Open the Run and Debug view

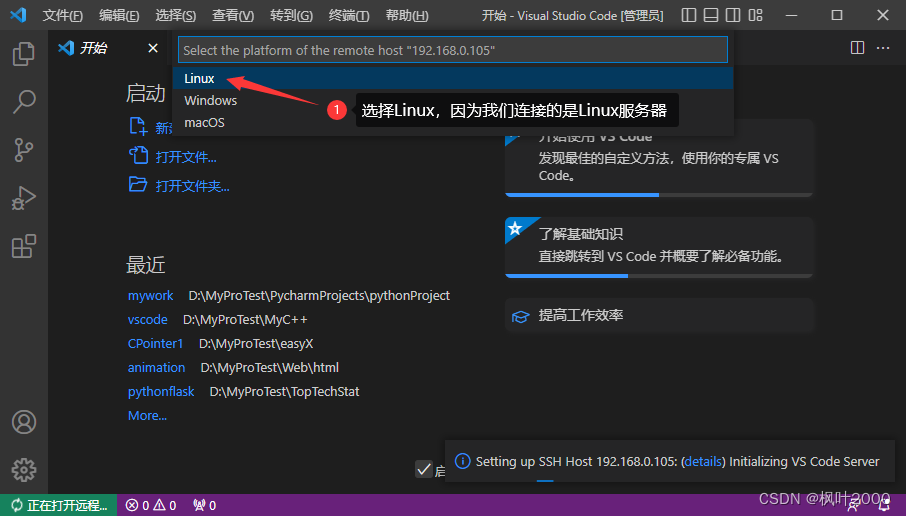pos(24,198)
